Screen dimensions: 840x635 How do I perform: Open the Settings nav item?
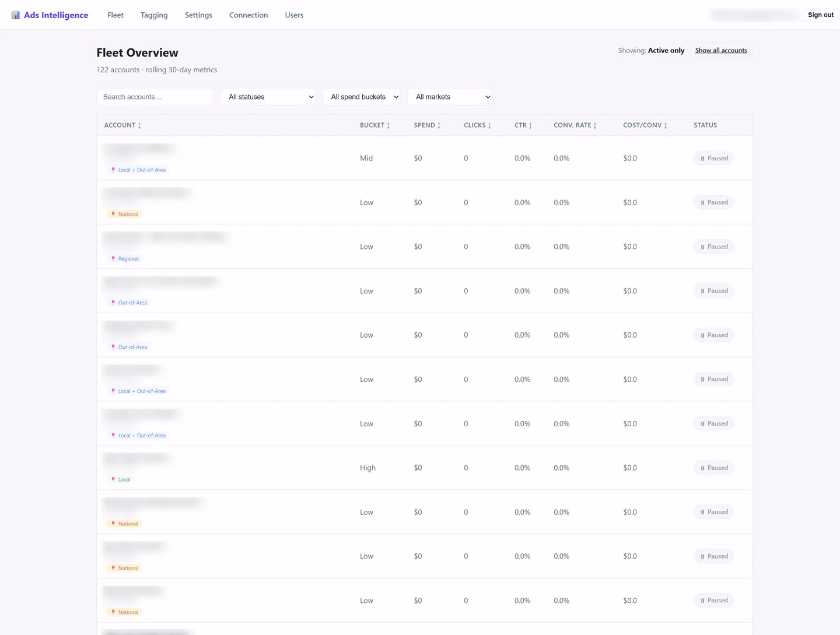pos(198,15)
